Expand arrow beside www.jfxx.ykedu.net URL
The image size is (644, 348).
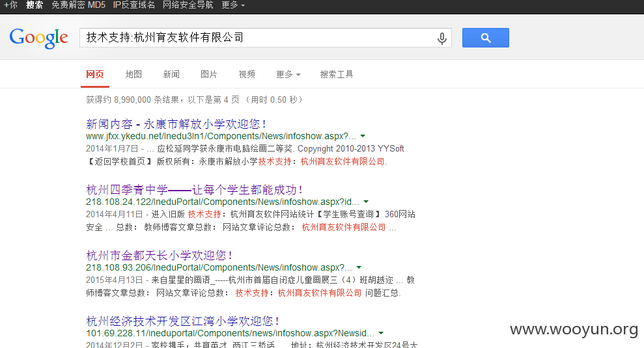(x=363, y=136)
